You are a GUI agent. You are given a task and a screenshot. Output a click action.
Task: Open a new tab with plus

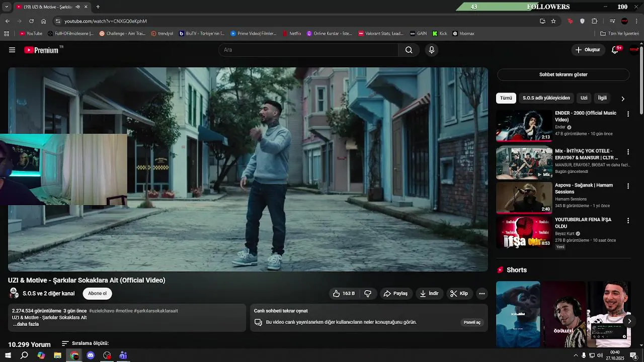[98, 7]
